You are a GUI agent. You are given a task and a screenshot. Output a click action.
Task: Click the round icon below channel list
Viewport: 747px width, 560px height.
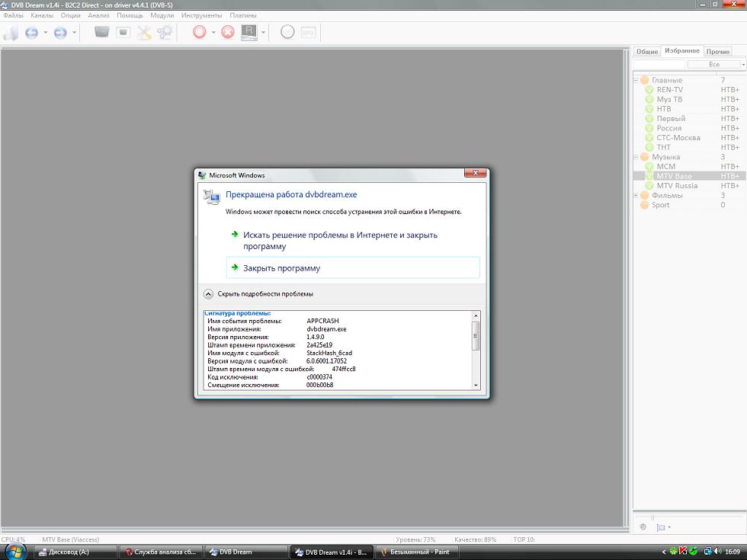[x=643, y=526]
